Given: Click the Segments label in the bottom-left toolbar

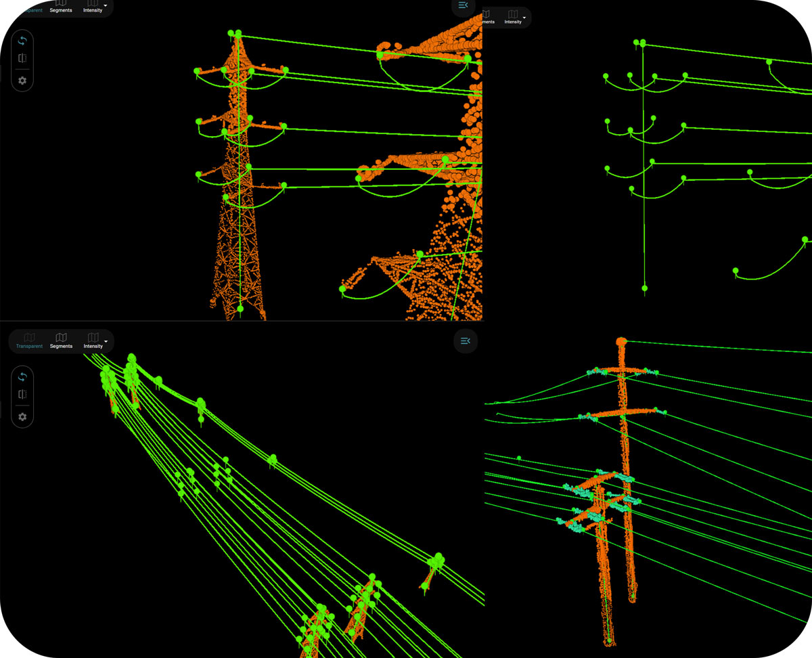Looking at the screenshot, I should coord(61,346).
